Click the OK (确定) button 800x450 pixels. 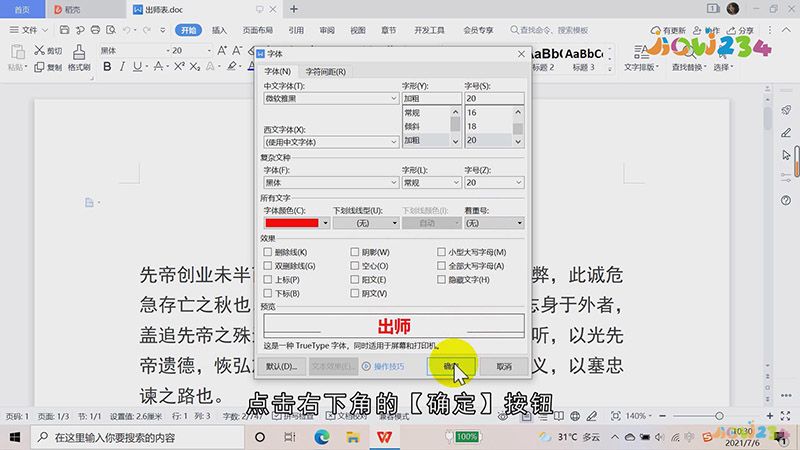(x=451, y=366)
